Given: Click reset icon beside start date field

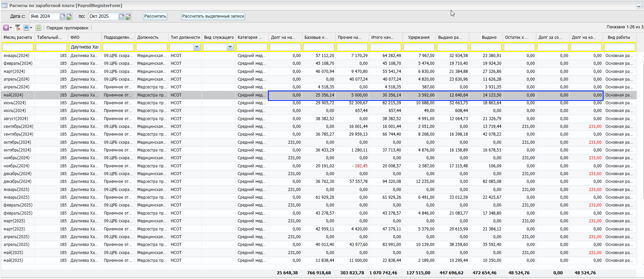Looking at the screenshot, I should point(69,16).
